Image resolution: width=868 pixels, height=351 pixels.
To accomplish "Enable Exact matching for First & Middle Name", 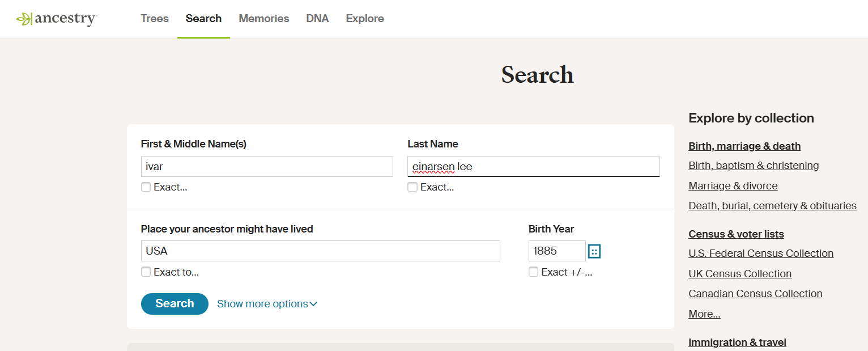I will (146, 187).
